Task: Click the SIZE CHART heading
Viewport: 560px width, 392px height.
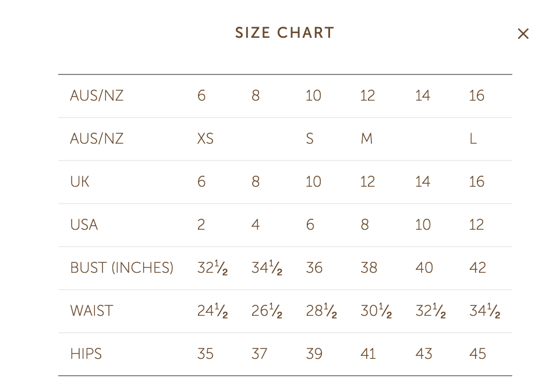Action: click(285, 33)
